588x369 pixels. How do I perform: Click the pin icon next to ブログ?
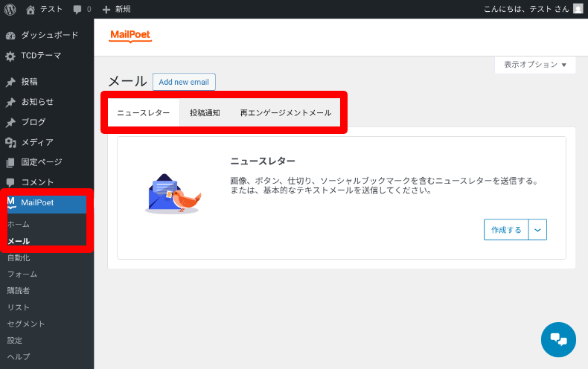coord(10,123)
